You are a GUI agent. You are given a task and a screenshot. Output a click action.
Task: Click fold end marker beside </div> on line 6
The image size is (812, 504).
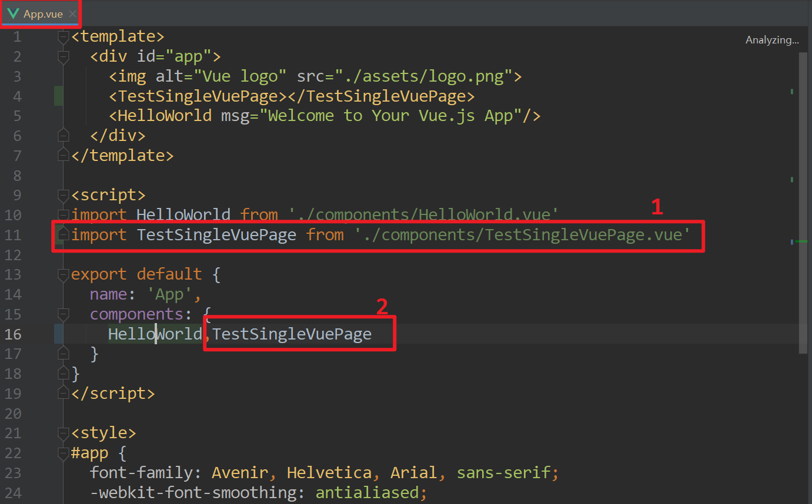point(63,136)
